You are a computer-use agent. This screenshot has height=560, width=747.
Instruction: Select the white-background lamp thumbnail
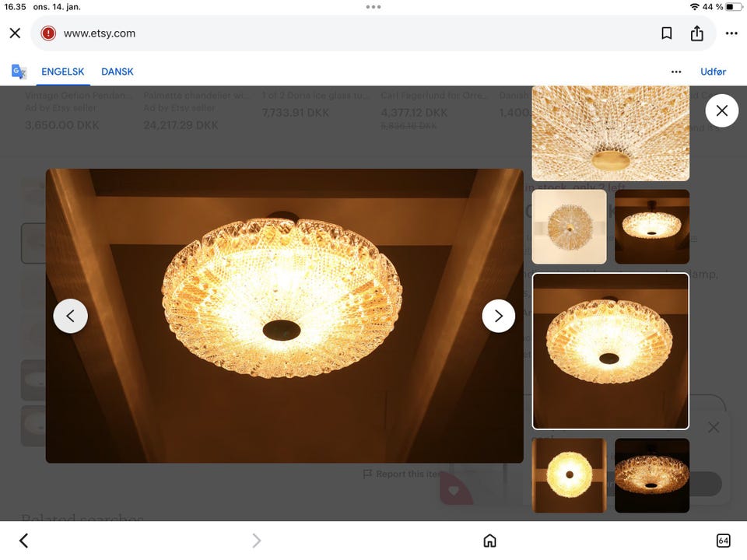569,226
